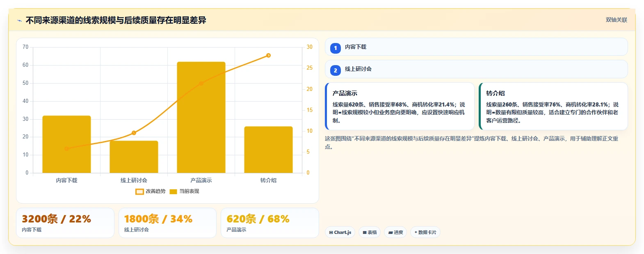Click the 产品演示 bar in chart
This screenshot has width=644, height=254.
point(201,117)
